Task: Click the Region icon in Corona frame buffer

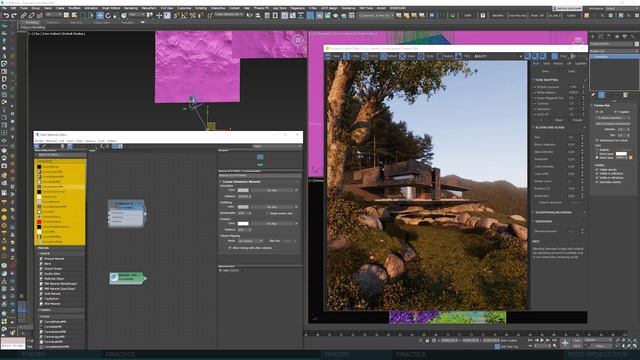Action: click(439, 56)
